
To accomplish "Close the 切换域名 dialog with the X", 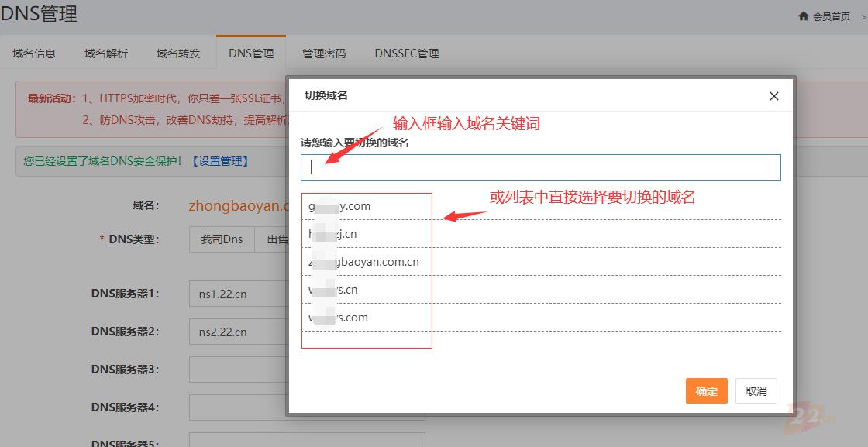I will (x=774, y=96).
